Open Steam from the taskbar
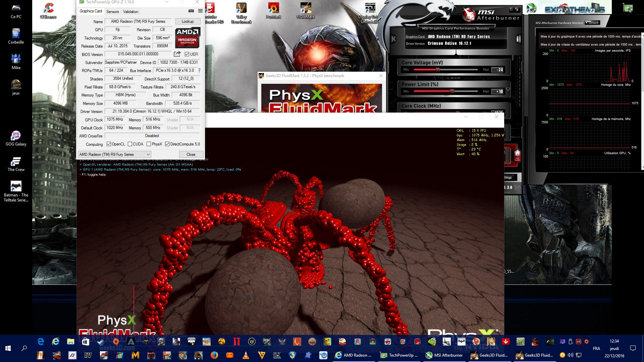The width and height of the screenshot is (644, 362). coord(100,342)
